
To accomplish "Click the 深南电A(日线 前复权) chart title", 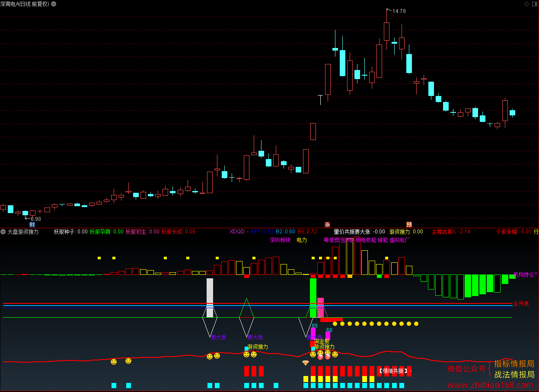I will click(x=25, y=4).
